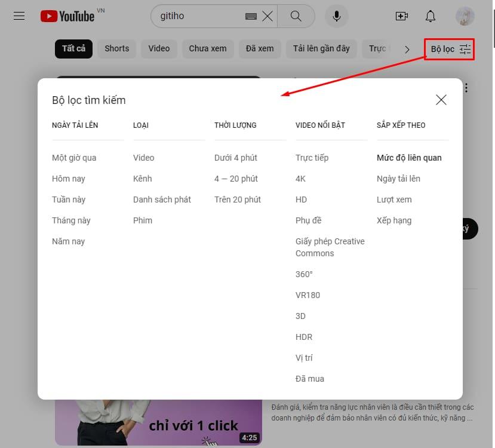Select the Đã xem chip
The width and height of the screenshot is (495, 448).
pos(260,48)
